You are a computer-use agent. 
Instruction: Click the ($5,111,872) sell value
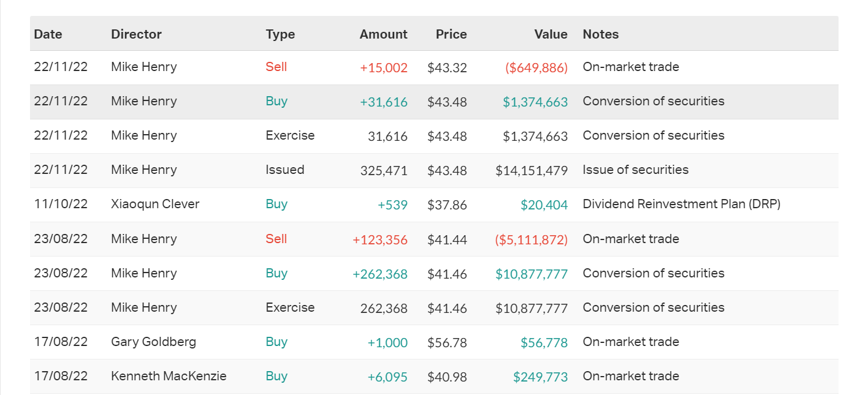(531, 239)
